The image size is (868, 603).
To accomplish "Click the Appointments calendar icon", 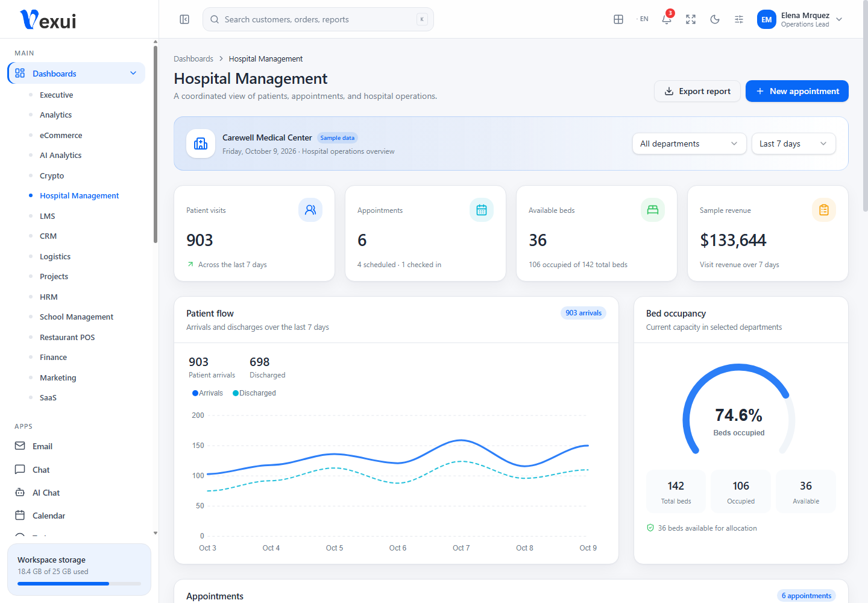I will coord(482,210).
